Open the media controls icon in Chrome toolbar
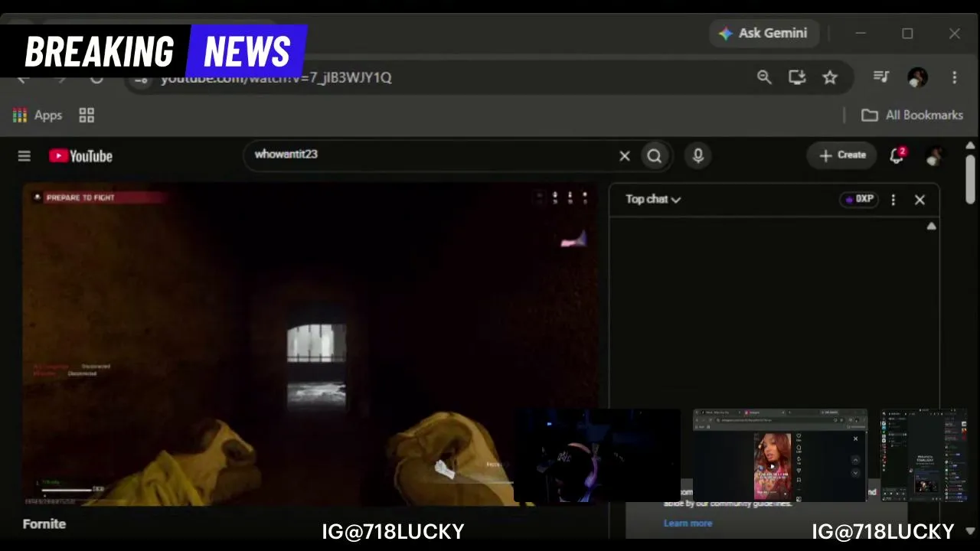 881,77
